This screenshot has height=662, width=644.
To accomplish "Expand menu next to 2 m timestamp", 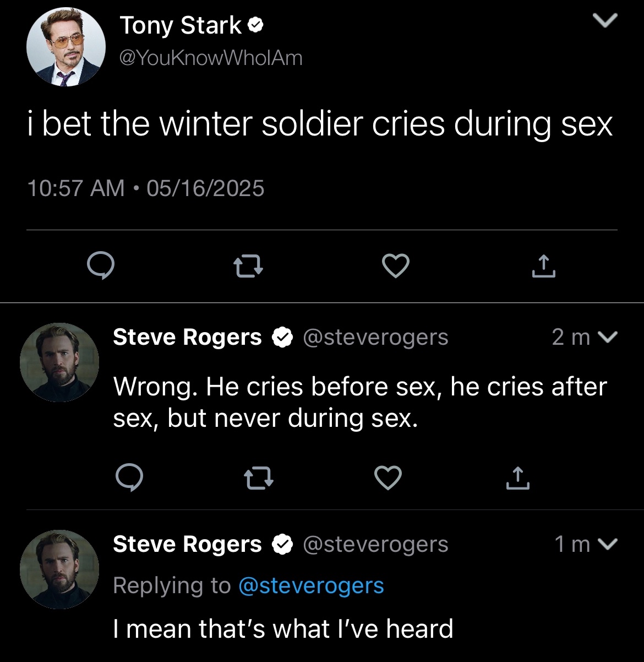I will [x=608, y=337].
